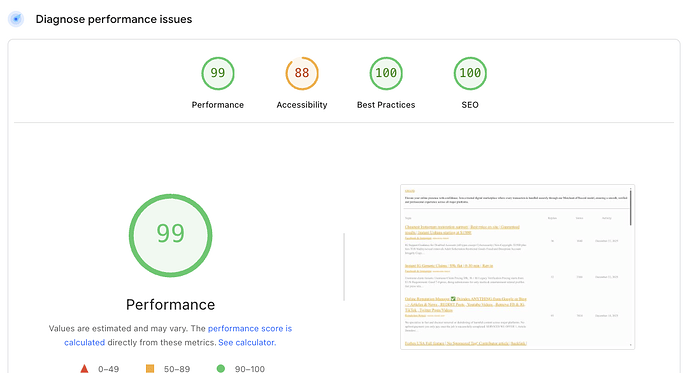This screenshot has height=373, width=690.
Task: Open the Performance score gauge 99
Action: [x=218, y=73]
